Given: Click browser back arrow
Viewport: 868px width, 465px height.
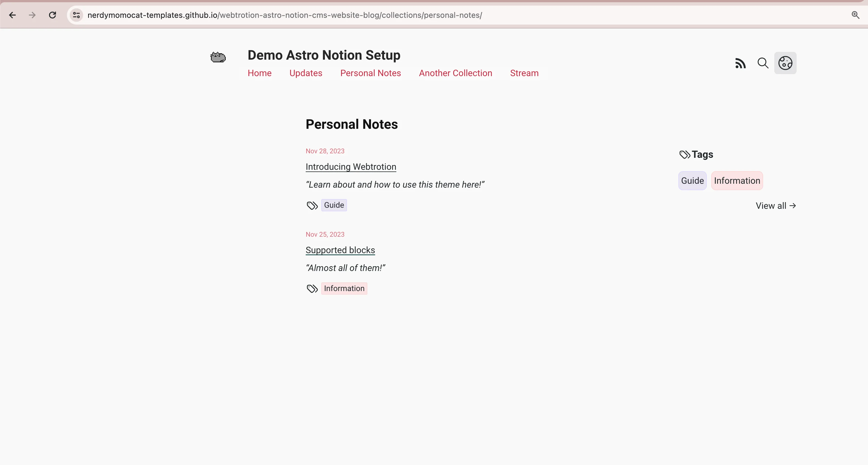Looking at the screenshot, I should pos(13,15).
